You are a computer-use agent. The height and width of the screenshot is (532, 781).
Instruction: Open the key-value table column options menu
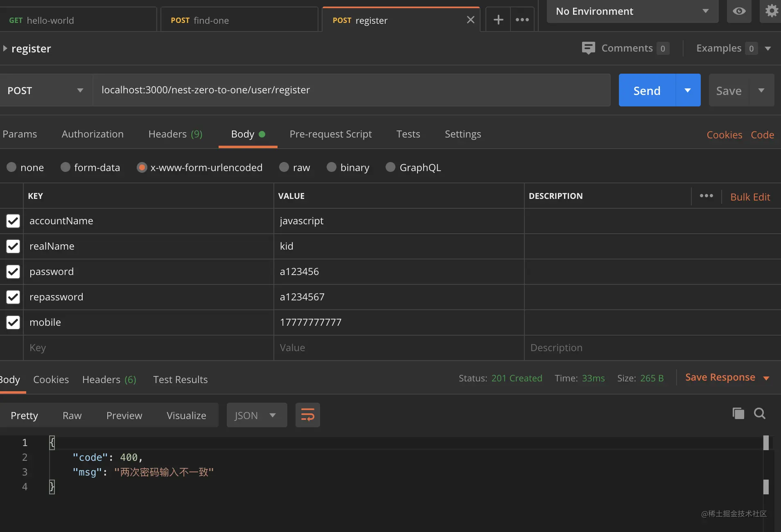click(x=706, y=196)
